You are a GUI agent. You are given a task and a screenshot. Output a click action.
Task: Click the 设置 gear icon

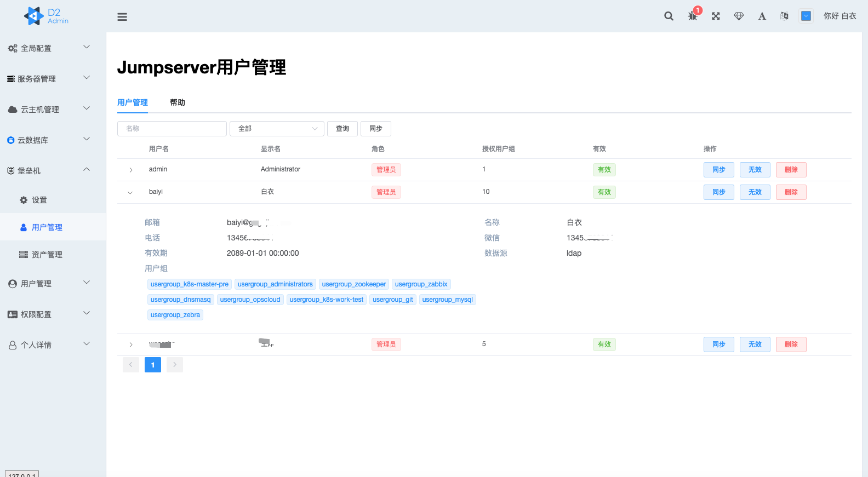click(24, 200)
